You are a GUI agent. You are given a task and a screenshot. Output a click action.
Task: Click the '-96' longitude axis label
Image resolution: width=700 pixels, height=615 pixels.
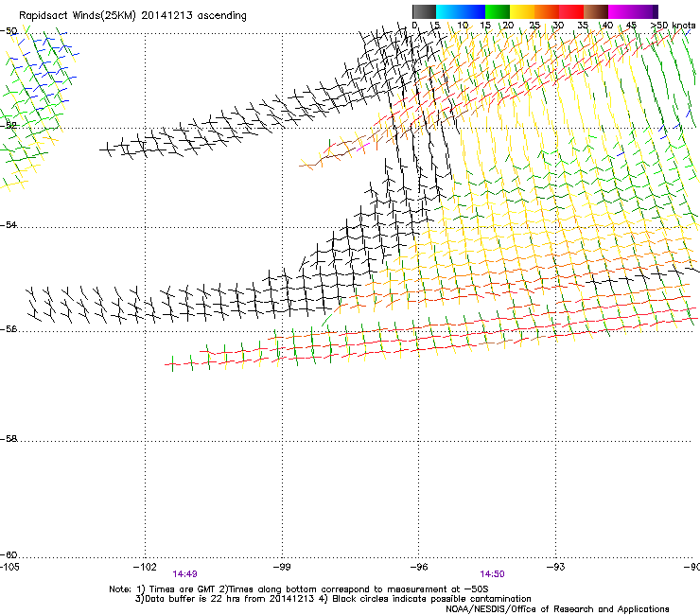point(419,567)
